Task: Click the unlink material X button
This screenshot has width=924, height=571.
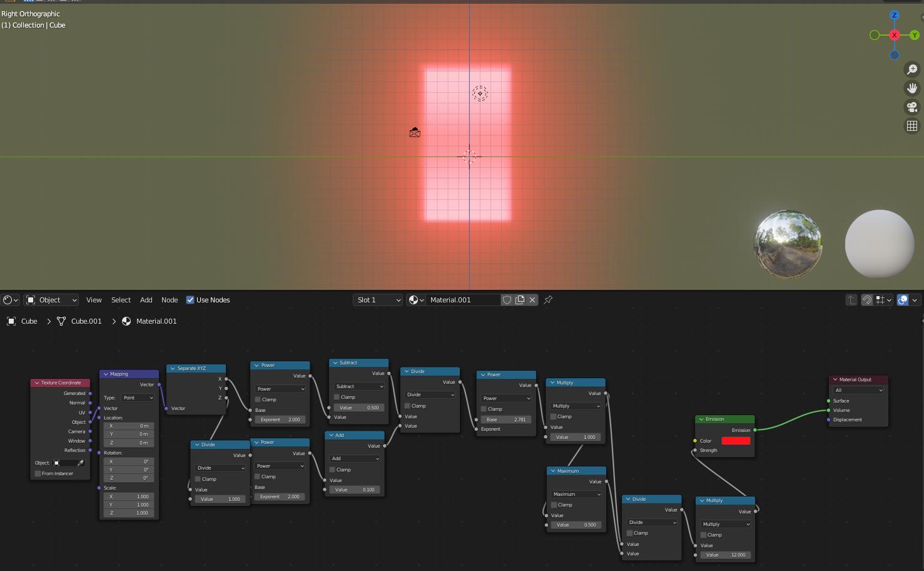Action: tap(532, 300)
